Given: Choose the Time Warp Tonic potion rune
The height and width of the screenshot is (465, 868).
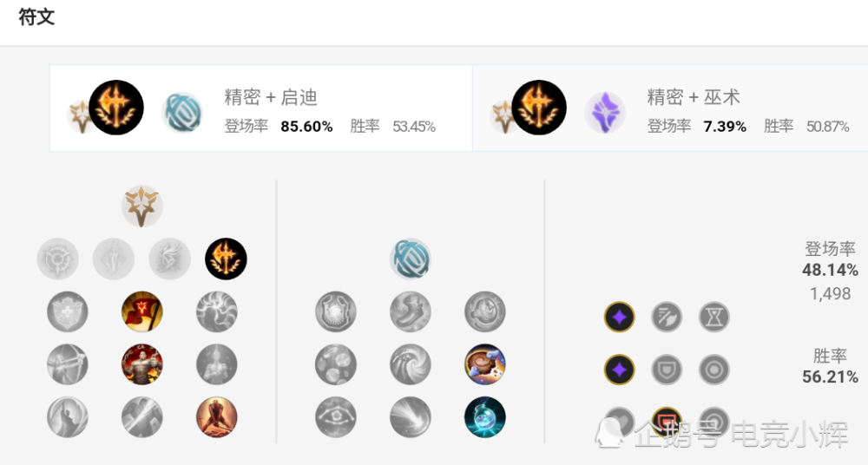Looking at the screenshot, I should coord(485,416).
